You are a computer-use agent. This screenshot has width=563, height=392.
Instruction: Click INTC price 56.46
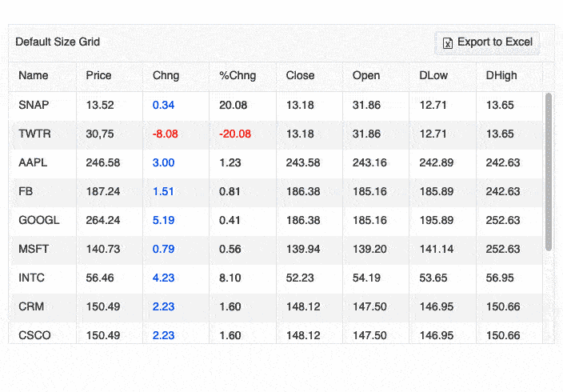100,278
